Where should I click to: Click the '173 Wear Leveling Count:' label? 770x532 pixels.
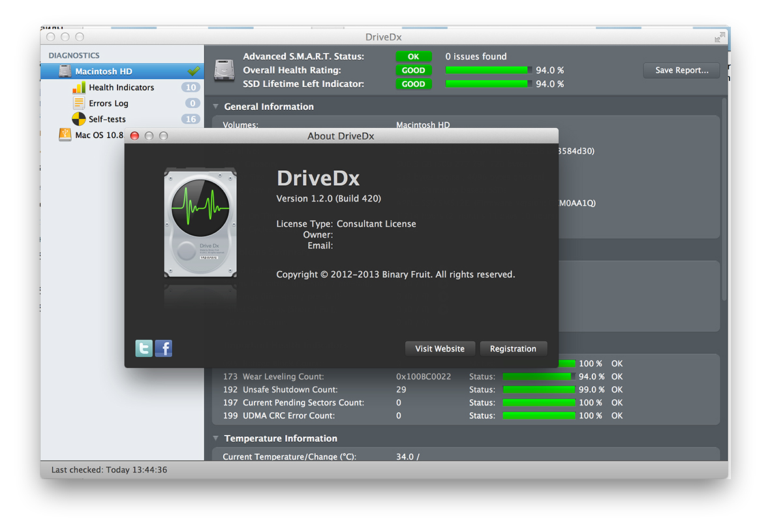[273, 376]
